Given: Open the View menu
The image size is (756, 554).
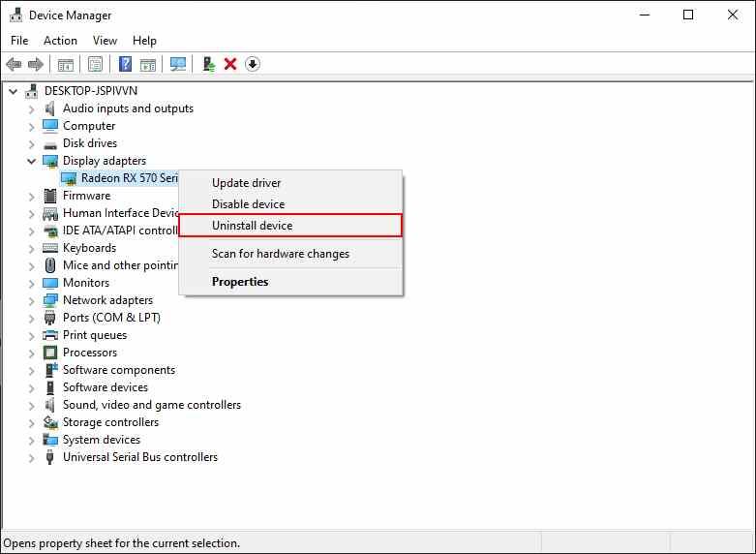Looking at the screenshot, I should [x=105, y=41].
